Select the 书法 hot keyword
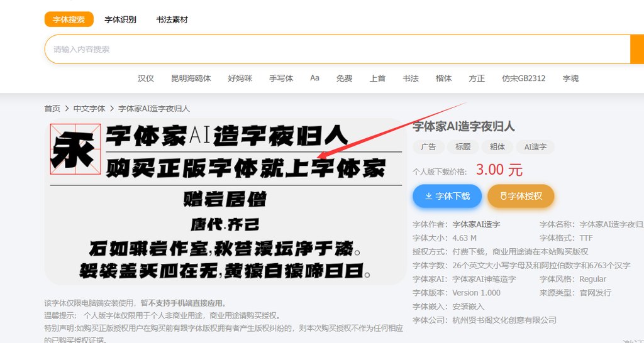This screenshot has height=343, width=644. point(410,79)
